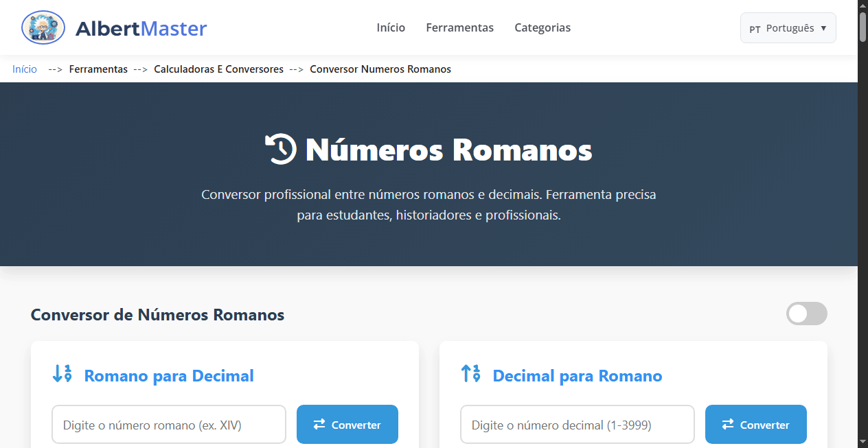The width and height of the screenshot is (868, 448).
Task: Select Categorias in the navigation menu
Action: coord(542,27)
